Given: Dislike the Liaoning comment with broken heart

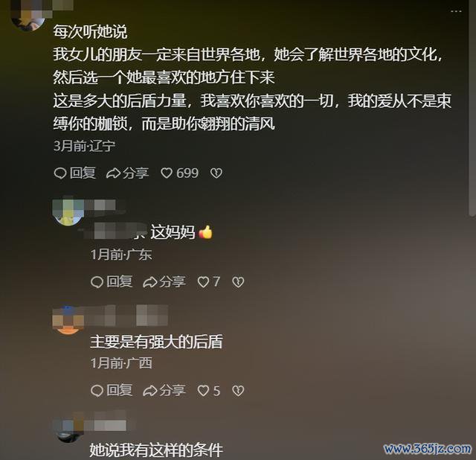Looking at the screenshot, I should click(x=216, y=173).
